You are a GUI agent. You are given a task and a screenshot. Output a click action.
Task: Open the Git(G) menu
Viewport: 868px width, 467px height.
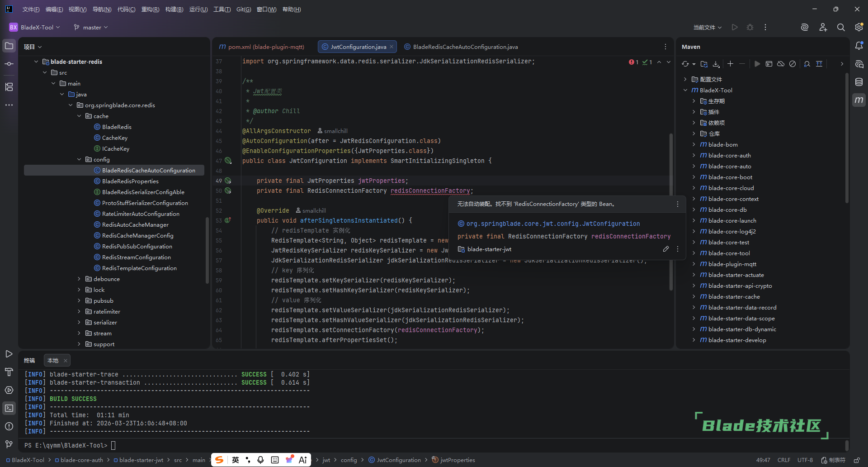pyautogui.click(x=243, y=10)
